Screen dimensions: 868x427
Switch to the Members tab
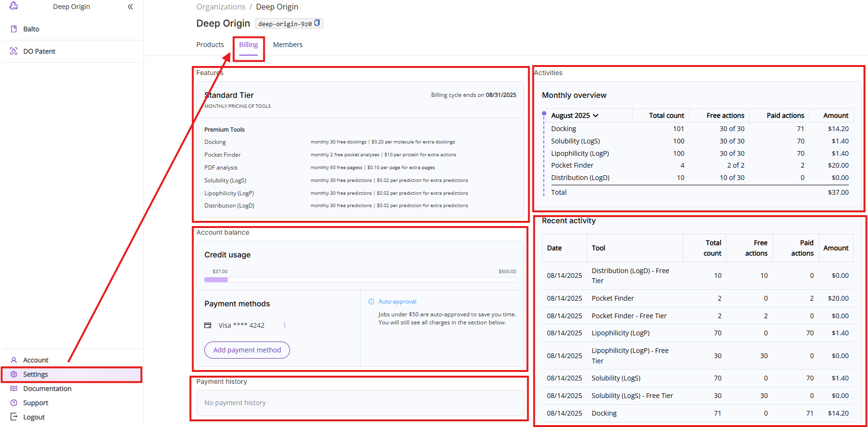pyautogui.click(x=288, y=45)
